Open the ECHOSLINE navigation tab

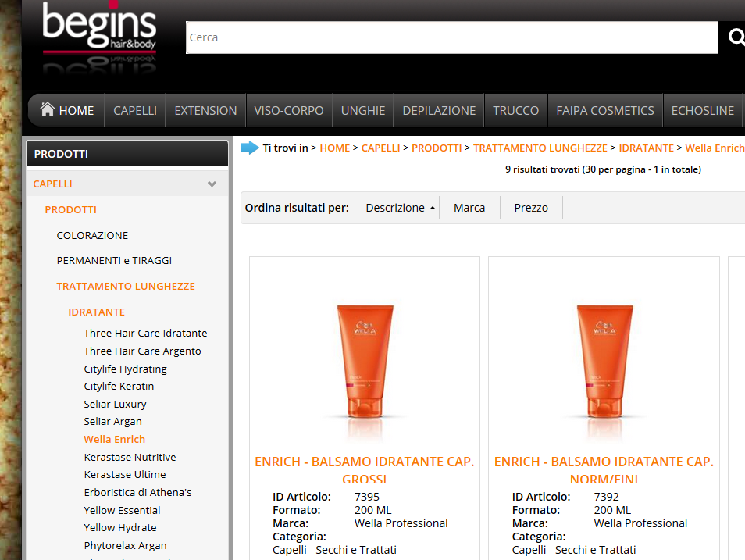click(x=702, y=110)
